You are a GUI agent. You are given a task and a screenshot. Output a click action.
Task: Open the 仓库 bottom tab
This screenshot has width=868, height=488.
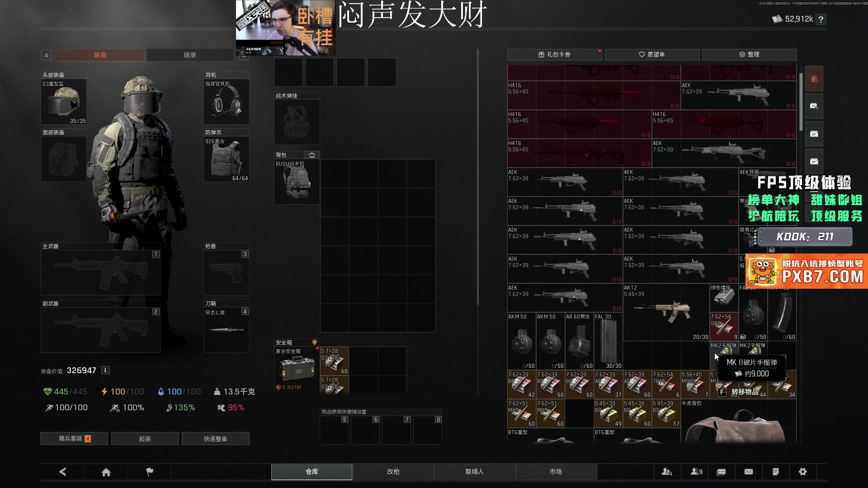(x=312, y=472)
